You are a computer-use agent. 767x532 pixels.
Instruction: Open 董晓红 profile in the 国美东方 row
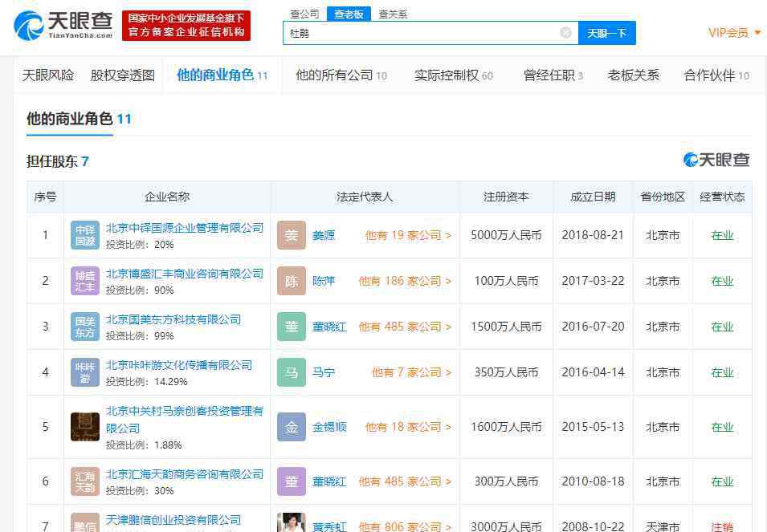coord(329,327)
